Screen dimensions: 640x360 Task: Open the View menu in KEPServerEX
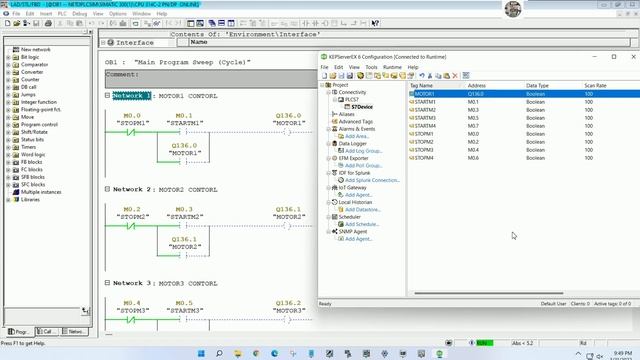coord(354,67)
